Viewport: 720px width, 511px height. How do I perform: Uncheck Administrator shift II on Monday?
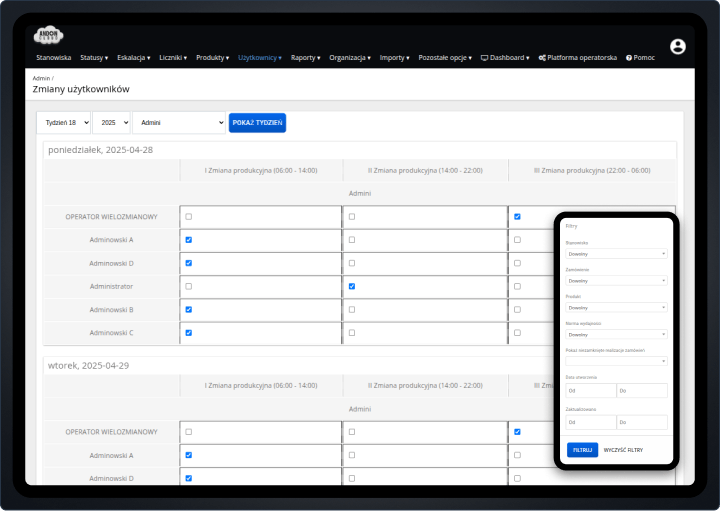point(351,286)
